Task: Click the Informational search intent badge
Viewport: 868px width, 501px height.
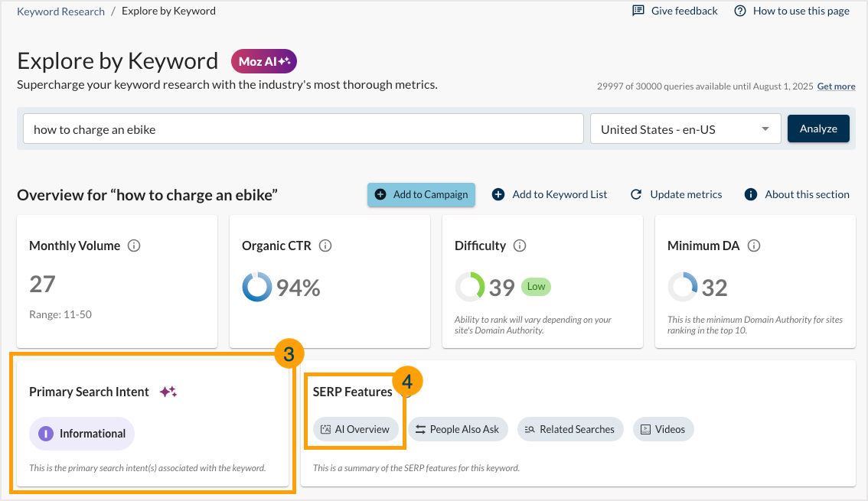Action: [x=81, y=433]
